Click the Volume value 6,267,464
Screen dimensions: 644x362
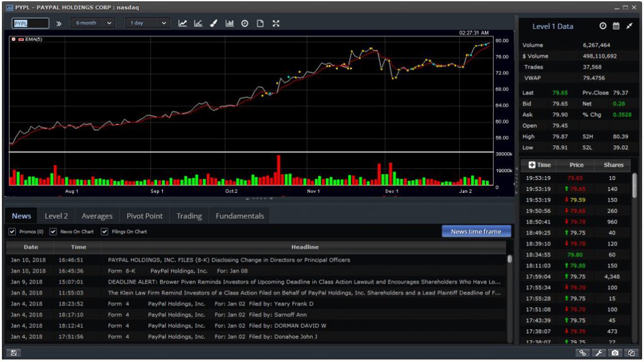[596, 45]
